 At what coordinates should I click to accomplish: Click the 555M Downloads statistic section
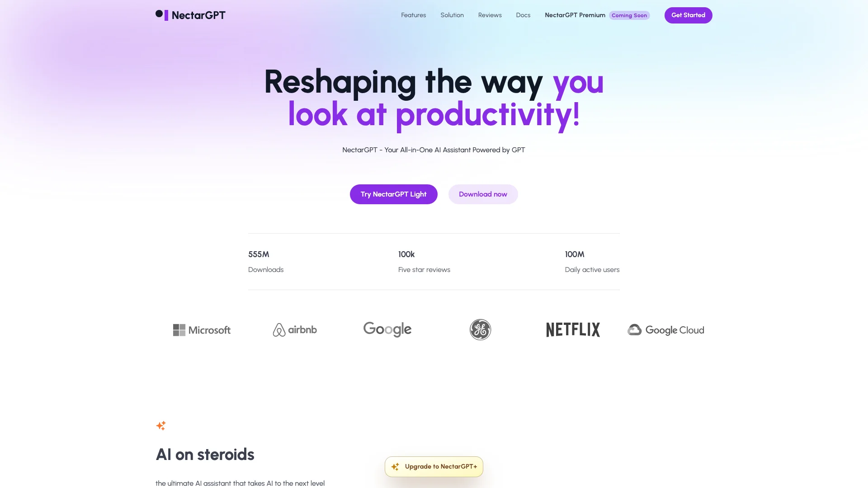click(265, 261)
